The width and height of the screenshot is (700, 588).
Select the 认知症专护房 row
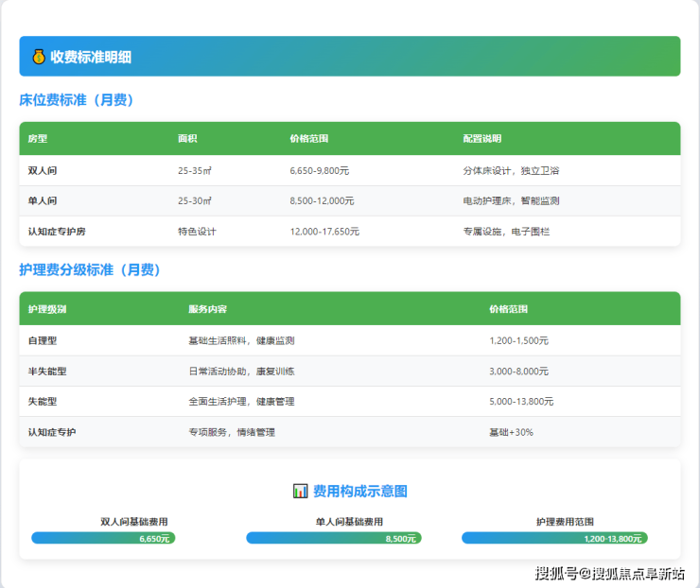[x=350, y=232]
